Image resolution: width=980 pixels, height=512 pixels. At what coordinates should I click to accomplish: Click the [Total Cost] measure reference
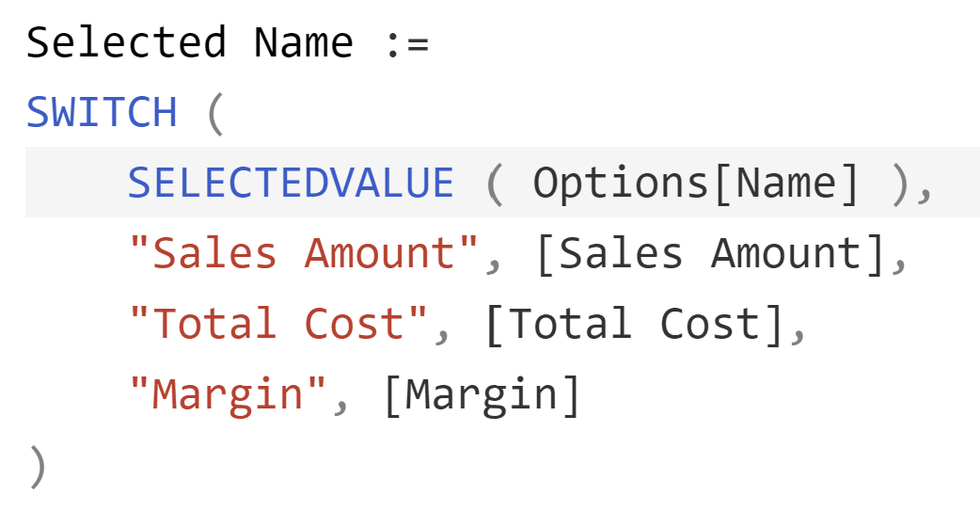point(634,325)
